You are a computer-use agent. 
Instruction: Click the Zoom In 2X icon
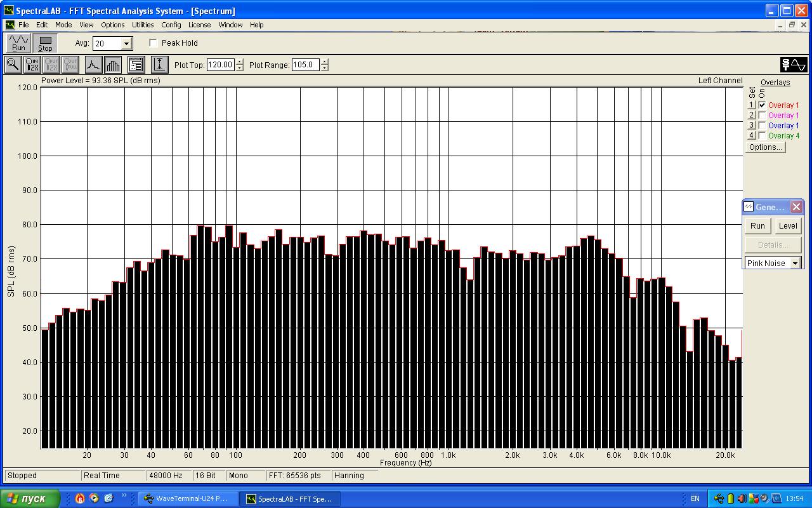coord(32,64)
